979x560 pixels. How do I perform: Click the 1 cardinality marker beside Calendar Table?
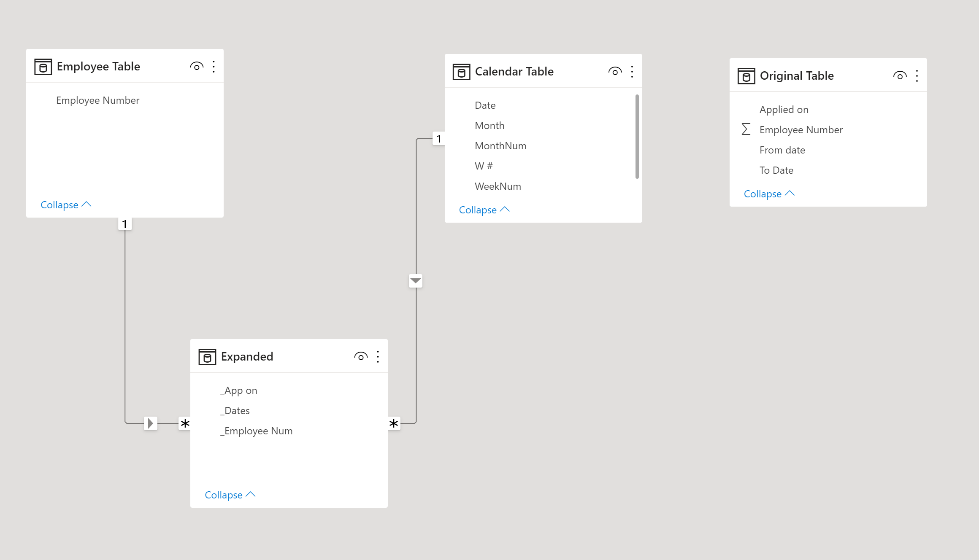(x=439, y=139)
